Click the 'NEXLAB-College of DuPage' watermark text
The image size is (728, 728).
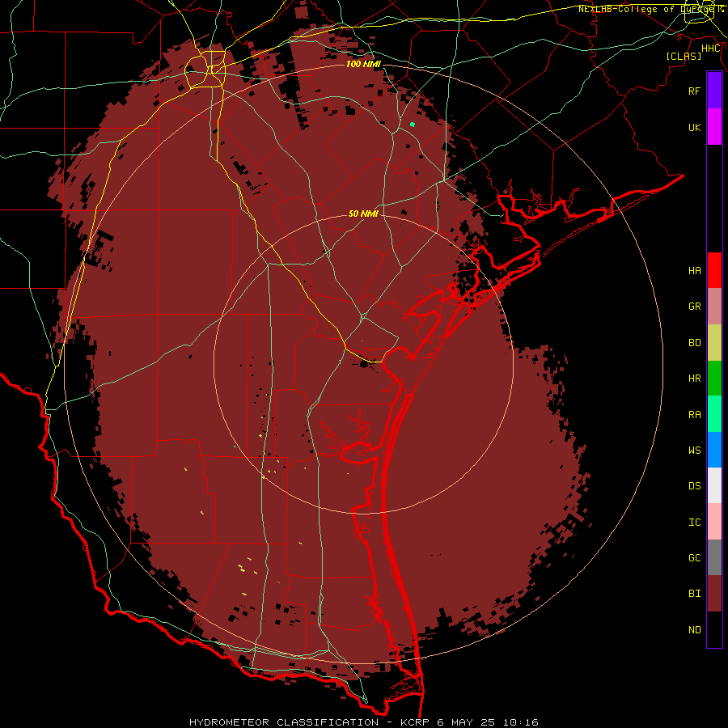coord(648,9)
